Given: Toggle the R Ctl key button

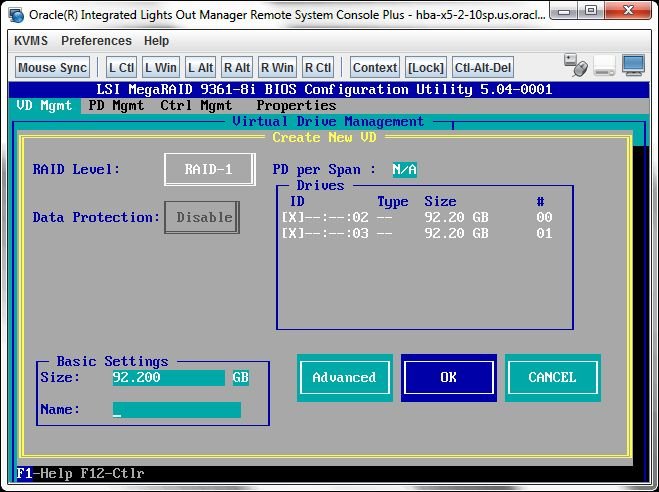Looking at the screenshot, I should (318, 68).
